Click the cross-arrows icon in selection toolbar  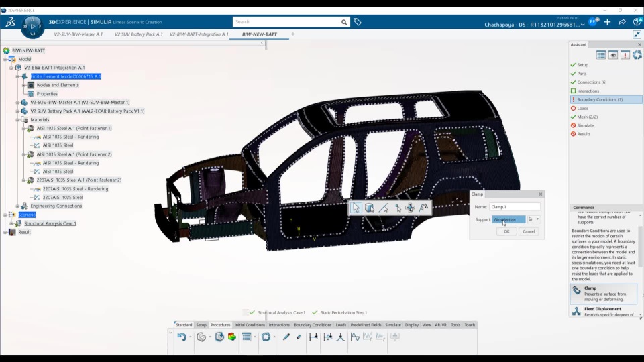pyautogui.click(x=410, y=208)
